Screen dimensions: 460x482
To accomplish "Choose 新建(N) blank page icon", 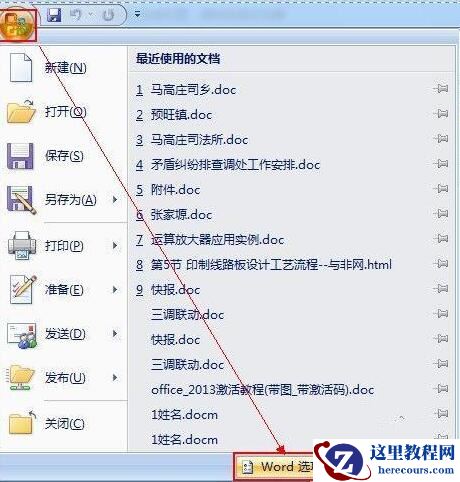I will click(21, 68).
